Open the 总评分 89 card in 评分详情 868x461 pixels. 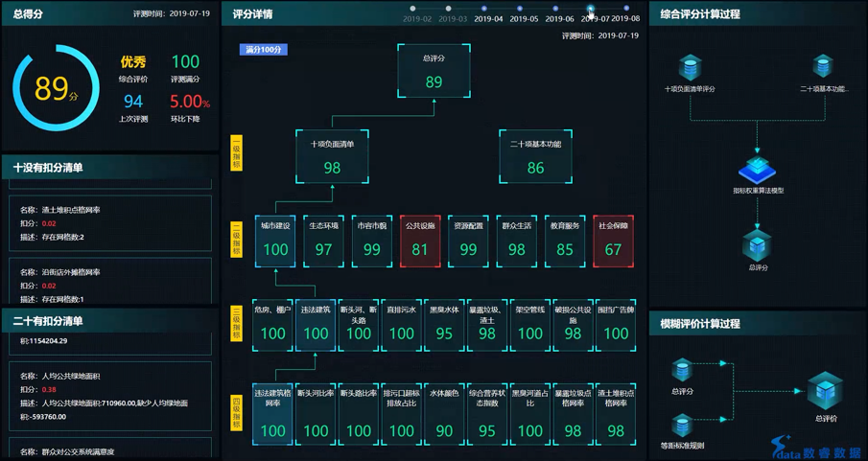click(434, 71)
